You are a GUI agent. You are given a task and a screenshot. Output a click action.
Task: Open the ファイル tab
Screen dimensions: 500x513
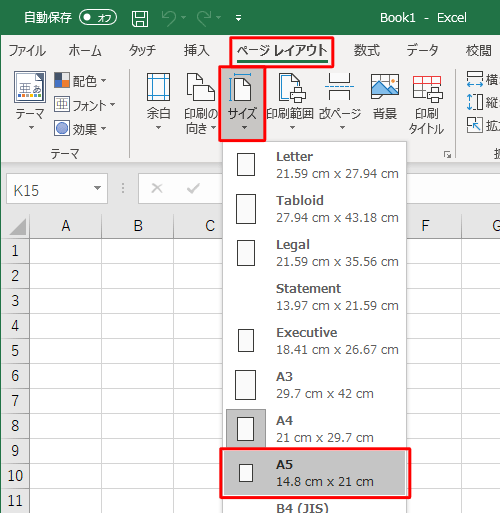pyautogui.click(x=27, y=51)
